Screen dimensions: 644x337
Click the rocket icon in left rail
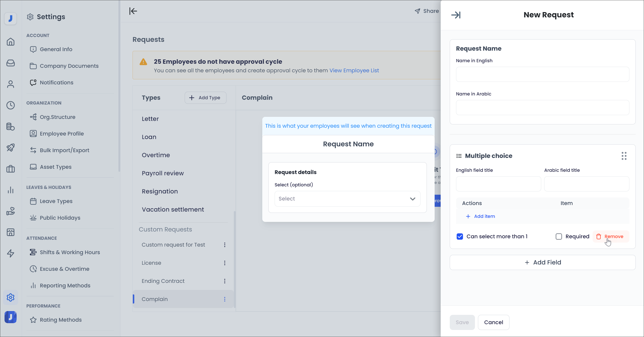(10, 147)
